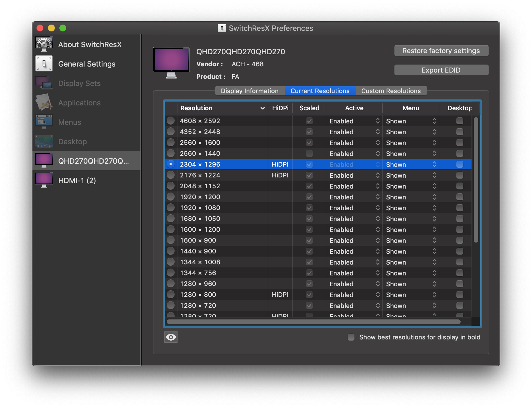Toggle Scaled checkbox for 4608 × 2592
This screenshot has width=532, height=408.
[x=309, y=121]
